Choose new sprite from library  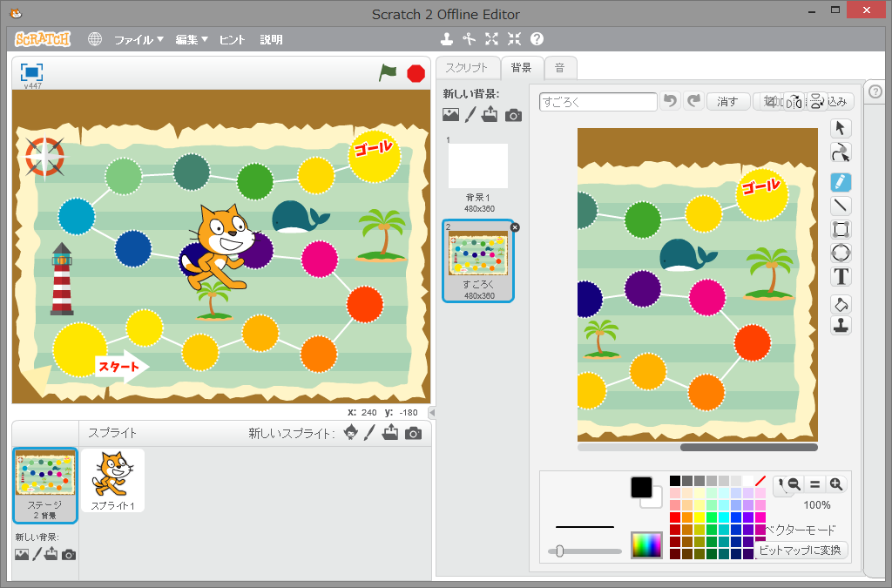[x=351, y=433]
